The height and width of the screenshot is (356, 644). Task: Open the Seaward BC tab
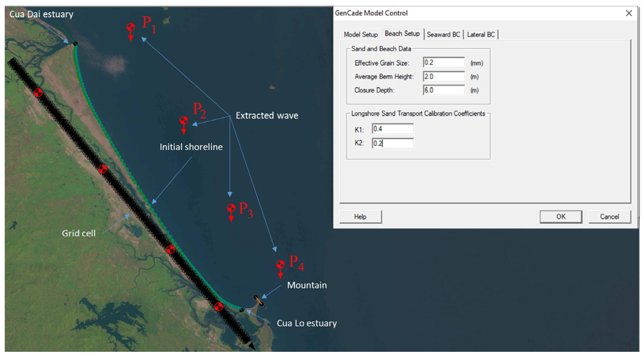(443, 35)
